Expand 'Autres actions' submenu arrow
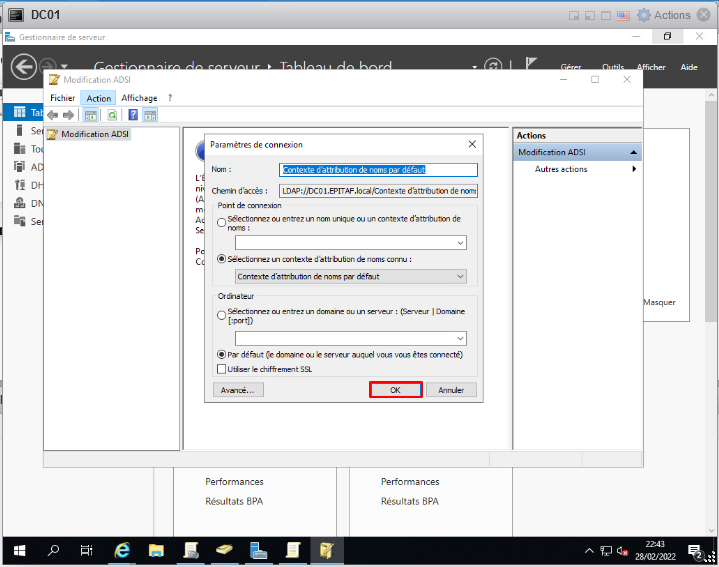The image size is (719, 567). tap(633, 169)
